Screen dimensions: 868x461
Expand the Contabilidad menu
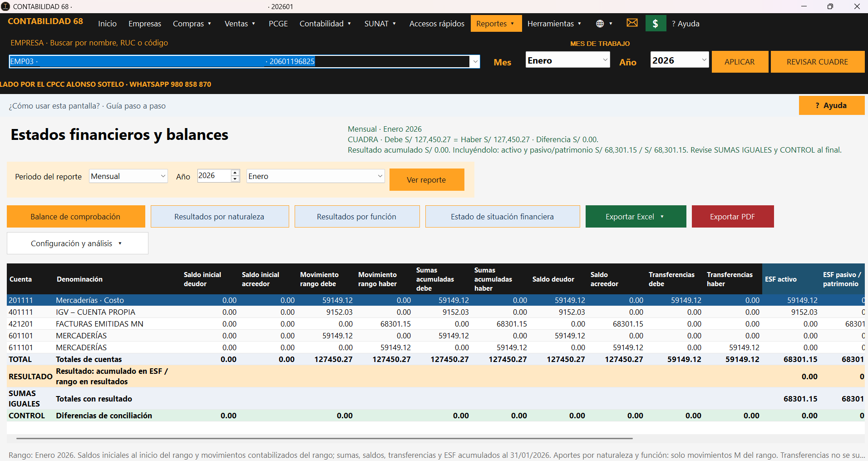tap(325, 24)
